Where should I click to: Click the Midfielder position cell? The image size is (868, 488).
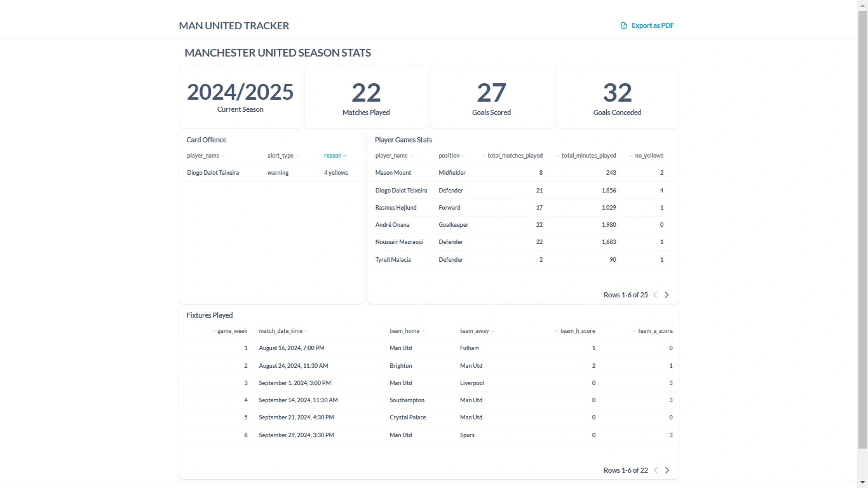click(x=452, y=173)
